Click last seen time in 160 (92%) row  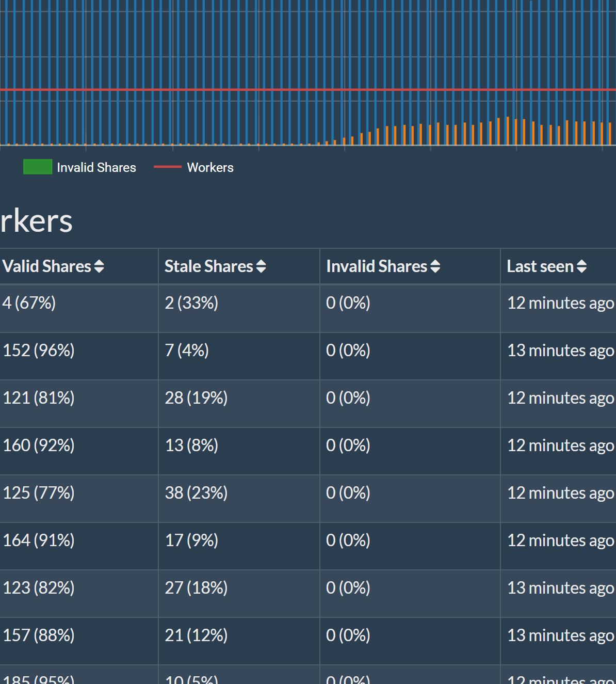point(561,445)
